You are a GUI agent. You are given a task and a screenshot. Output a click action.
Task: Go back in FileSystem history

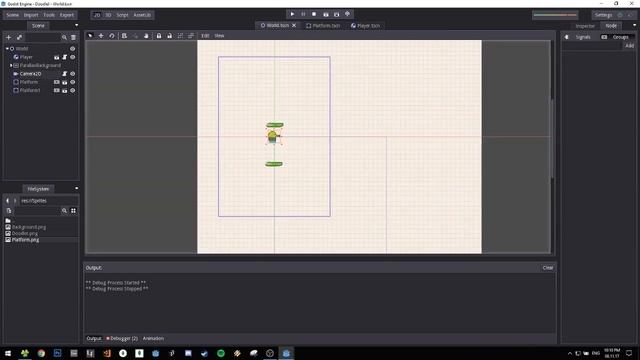7,201
